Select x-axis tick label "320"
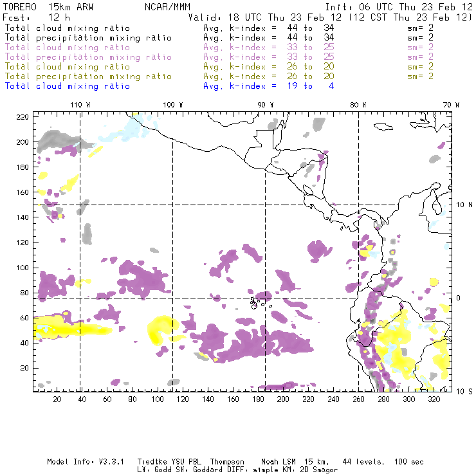Viewport: 476px width, 476px height. click(x=434, y=399)
